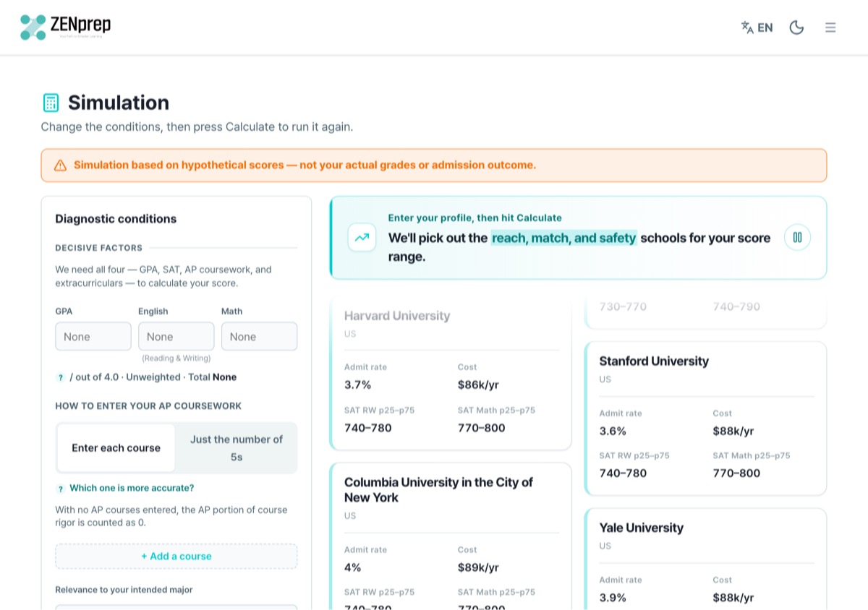Focus the English score input field
868x610 pixels.
click(176, 337)
